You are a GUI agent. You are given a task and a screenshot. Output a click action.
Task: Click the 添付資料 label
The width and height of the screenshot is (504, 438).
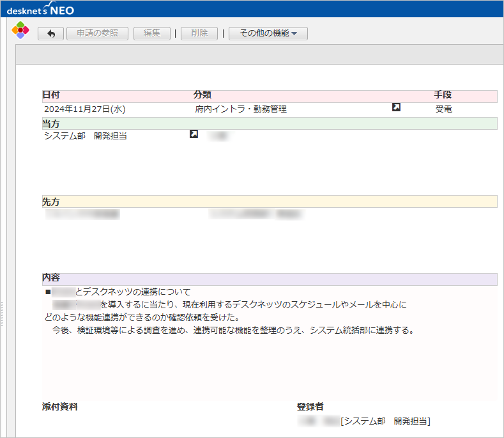60,406
